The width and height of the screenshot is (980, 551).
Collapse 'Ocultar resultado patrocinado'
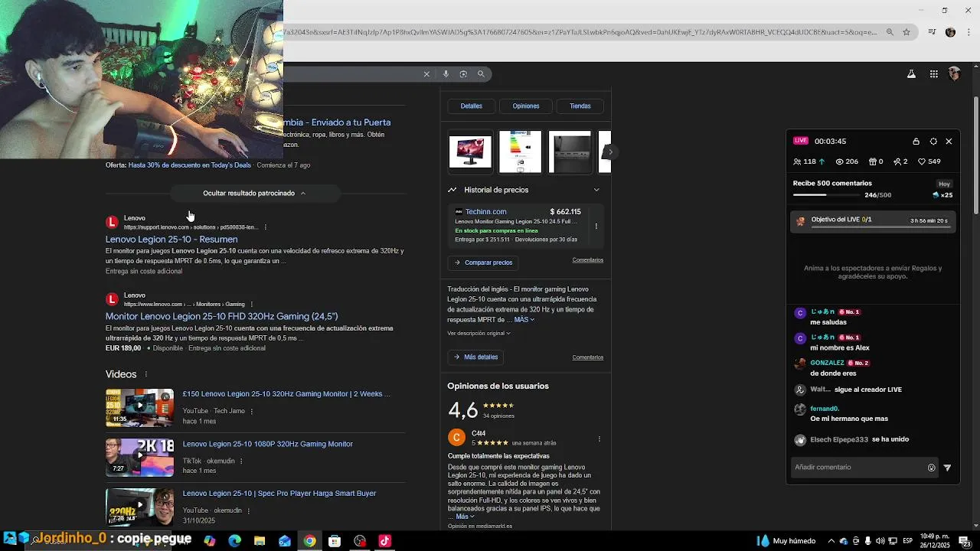(x=254, y=193)
